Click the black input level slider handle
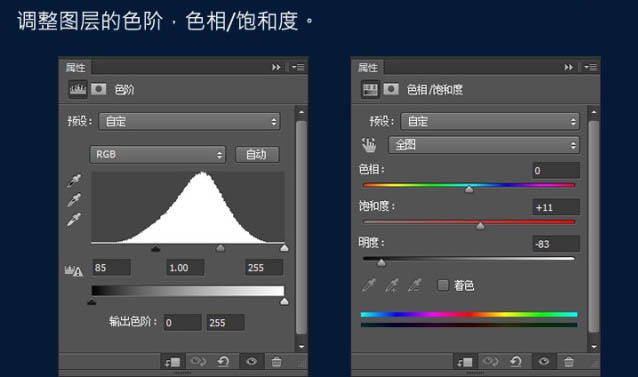The height and width of the screenshot is (377, 638). 155,248
